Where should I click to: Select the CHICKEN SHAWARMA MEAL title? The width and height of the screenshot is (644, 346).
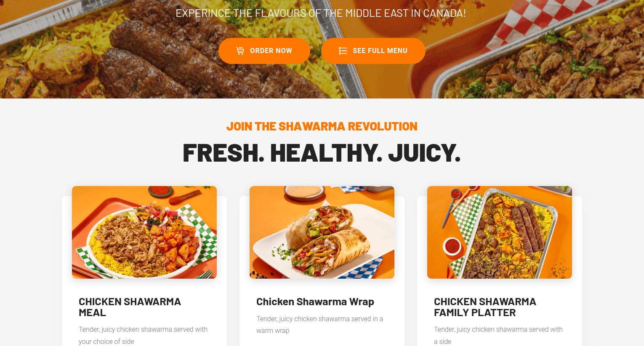130,307
